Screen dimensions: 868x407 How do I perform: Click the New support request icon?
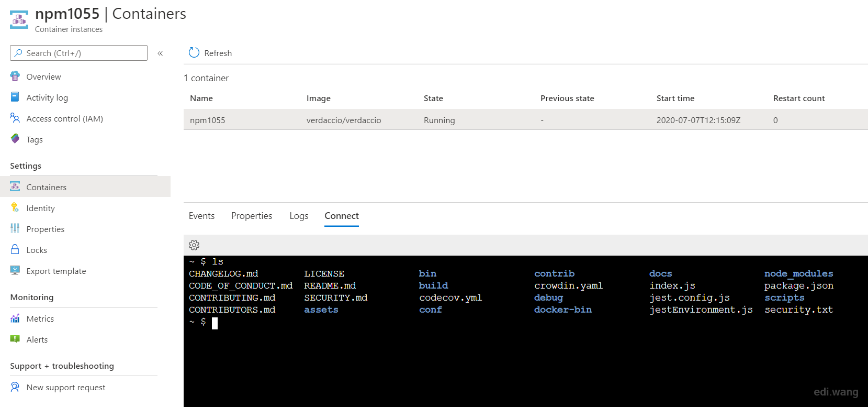click(x=15, y=387)
